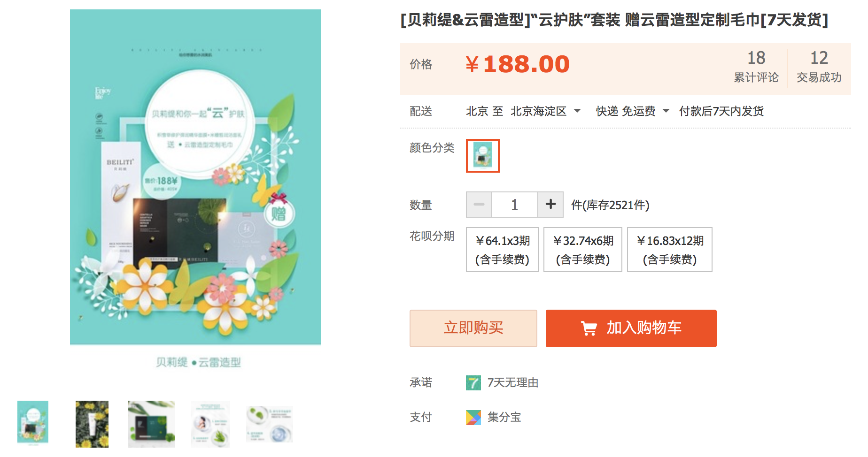Choose the ￥32.74x6期 installment option
The height and width of the screenshot is (457, 868).
[582, 250]
